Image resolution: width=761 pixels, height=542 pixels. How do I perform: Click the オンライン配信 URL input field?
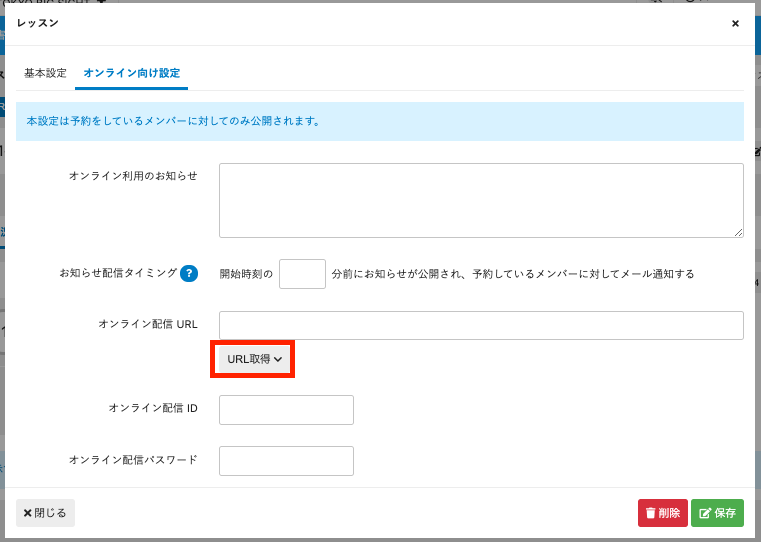click(x=480, y=325)
